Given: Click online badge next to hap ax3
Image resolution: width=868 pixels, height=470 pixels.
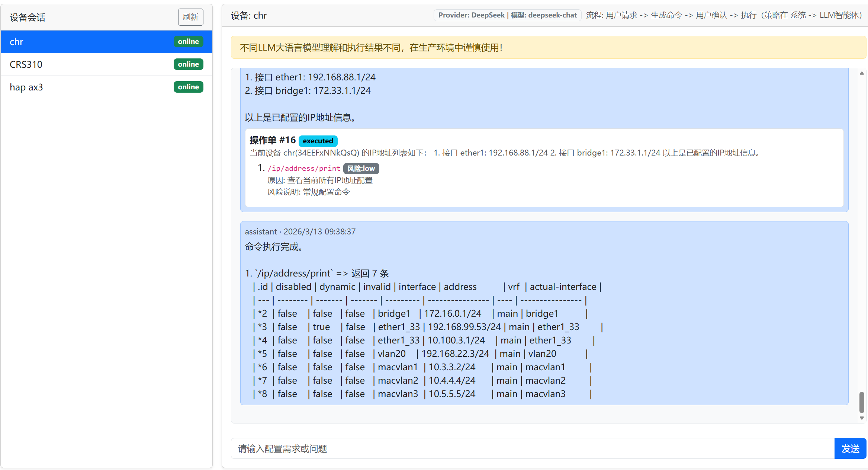Looking at the screenshot, I should 188,87.
